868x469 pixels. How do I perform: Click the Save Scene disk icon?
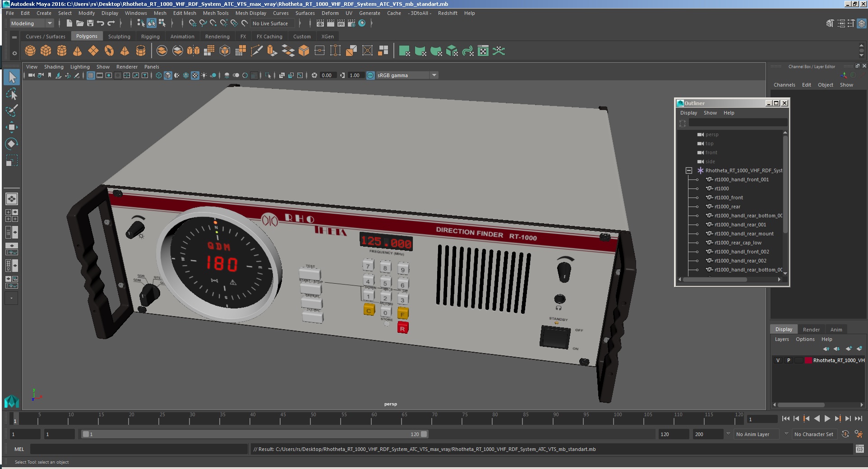(x=90, y=23)
